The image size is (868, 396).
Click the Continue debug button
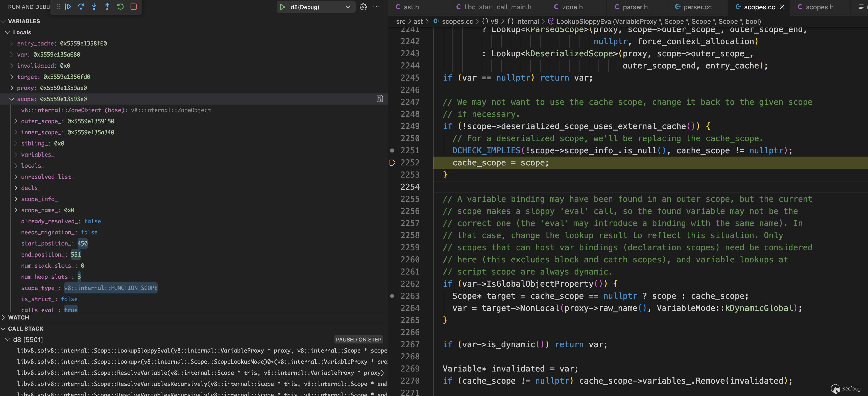pyautogui.click(x=68, y=7)
